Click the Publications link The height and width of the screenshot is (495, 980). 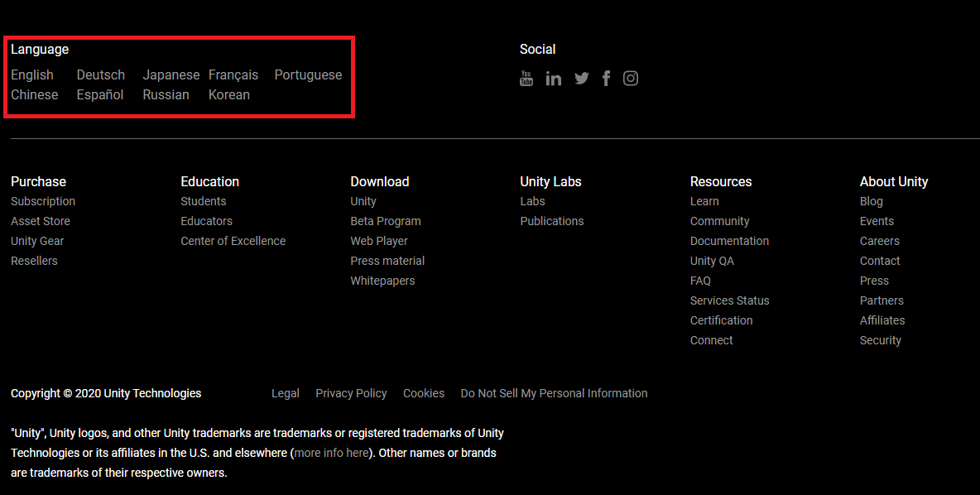[552, 221]
